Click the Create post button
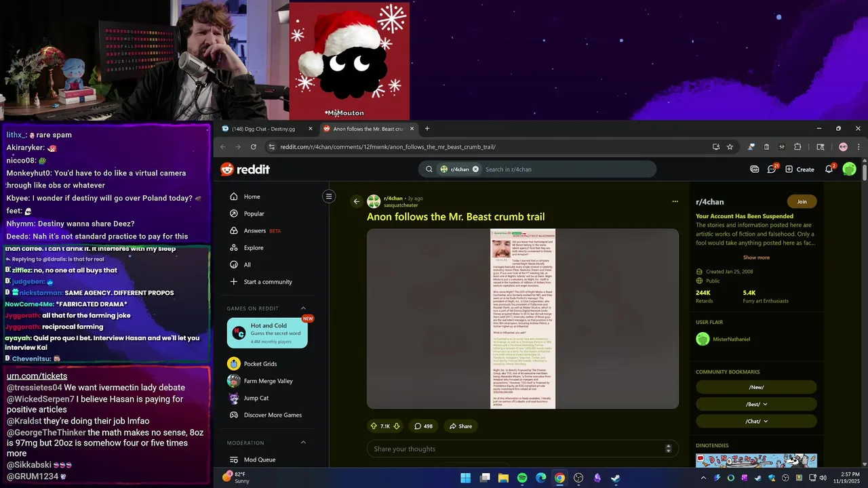 [x=800, y=169]
